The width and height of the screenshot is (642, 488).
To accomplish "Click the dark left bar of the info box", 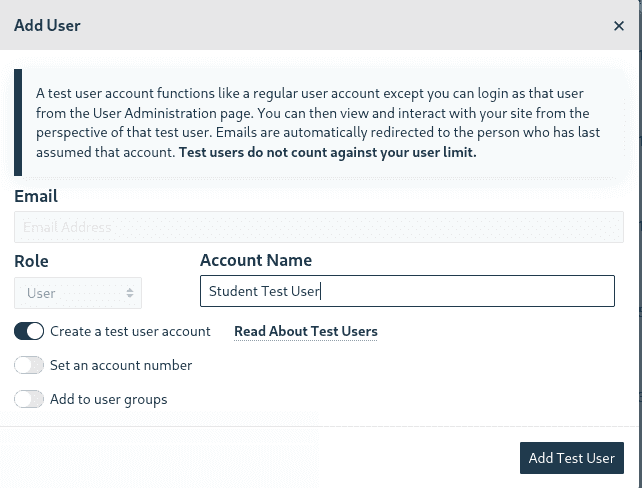I will tap(18, 122).
